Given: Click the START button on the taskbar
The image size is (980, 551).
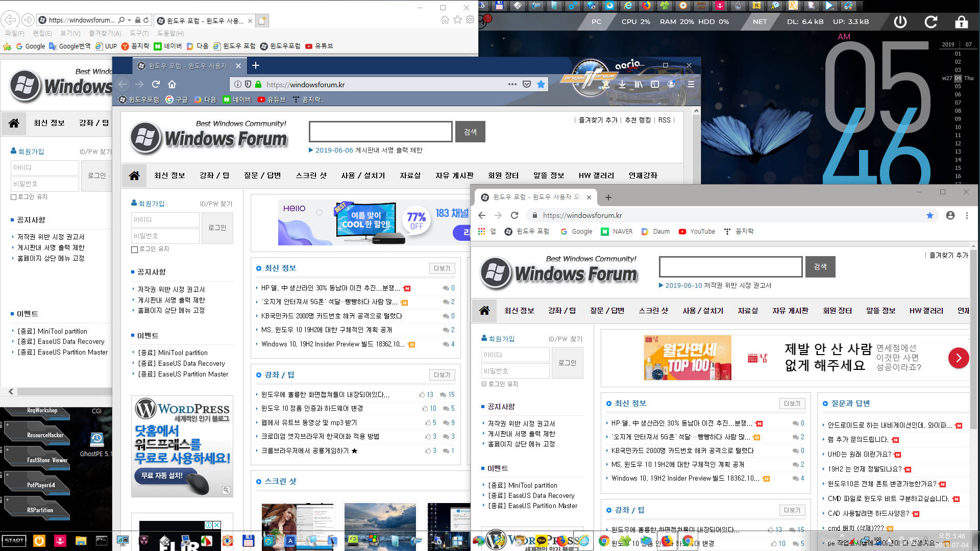Looking at the screenshot, I should [14, 540].
